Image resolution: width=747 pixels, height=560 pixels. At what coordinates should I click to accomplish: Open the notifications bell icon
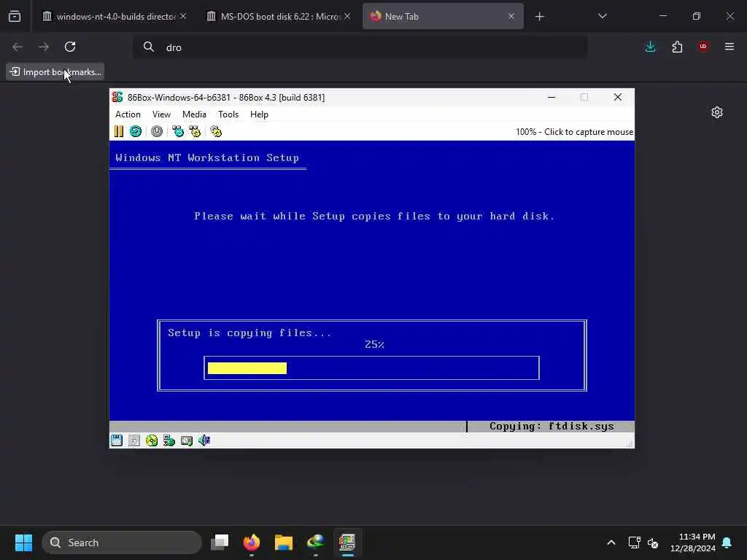[727, 542]
